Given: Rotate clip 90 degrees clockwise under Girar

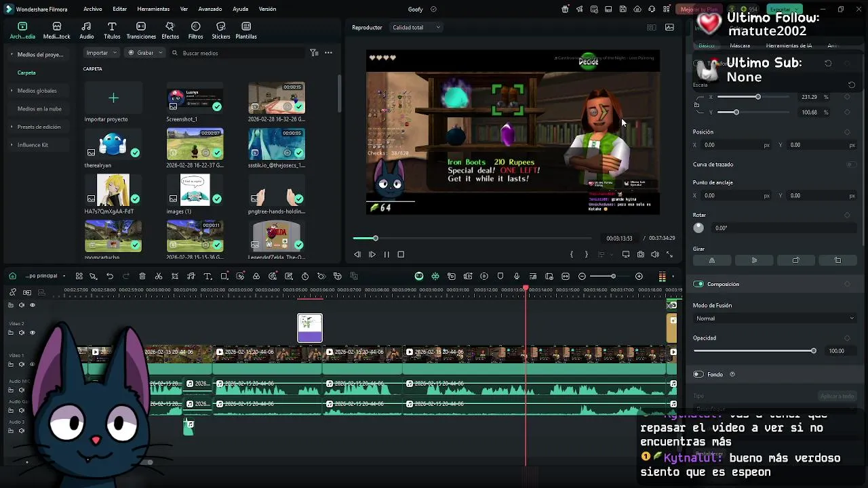Looking at the screenshot, I should [x=795, y=260].
